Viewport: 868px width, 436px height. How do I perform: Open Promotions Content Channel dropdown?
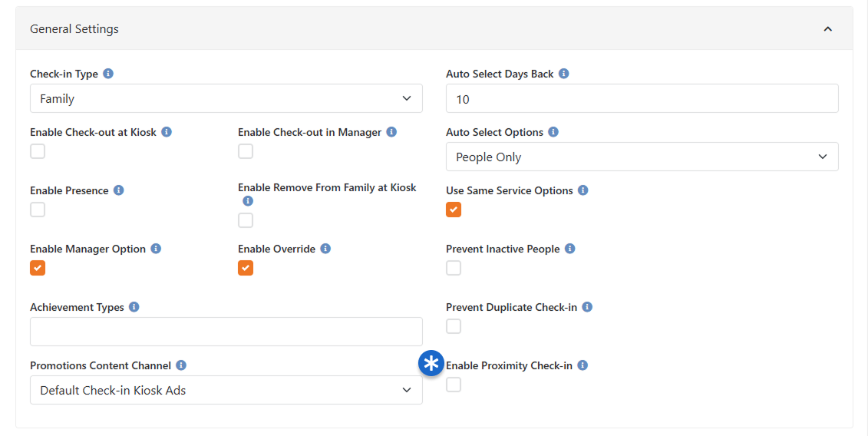coord(226,390)
